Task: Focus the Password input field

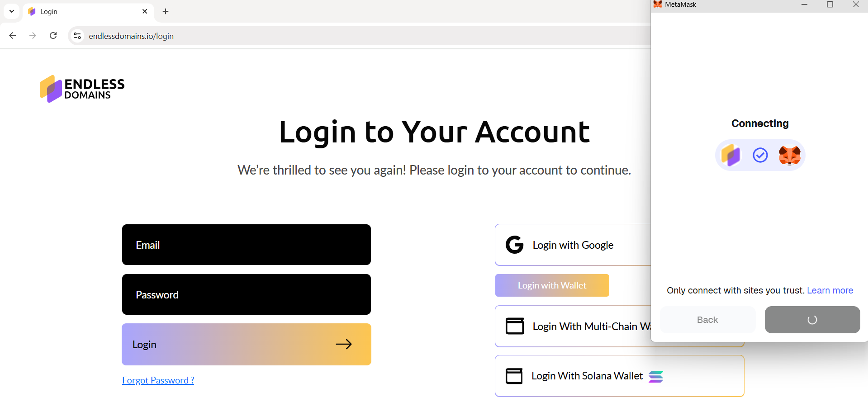Action: pos(246,294)
